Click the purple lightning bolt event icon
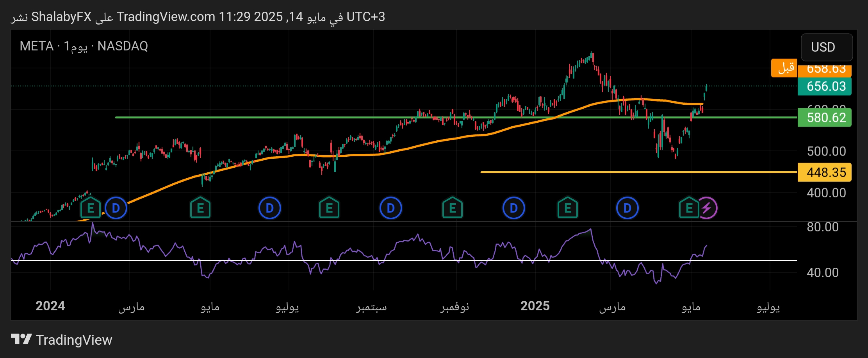The image size is (868, 358). [x=707, y=208]
